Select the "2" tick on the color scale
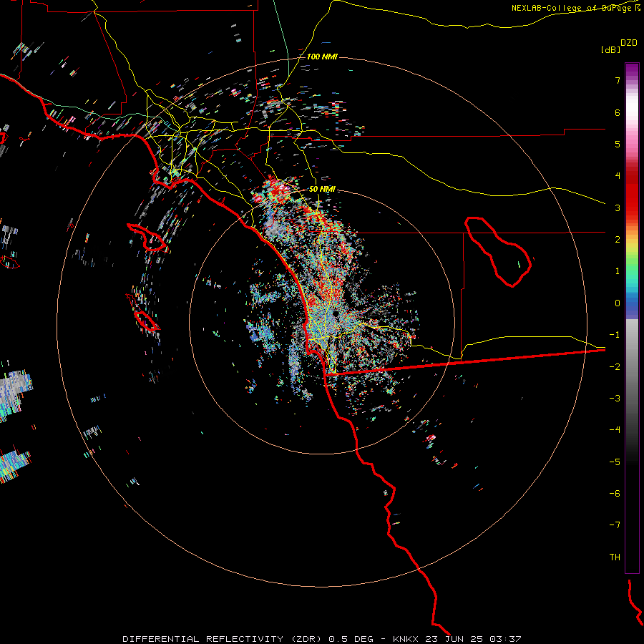The width and height of the screenshot is (644, 644). 618,240
